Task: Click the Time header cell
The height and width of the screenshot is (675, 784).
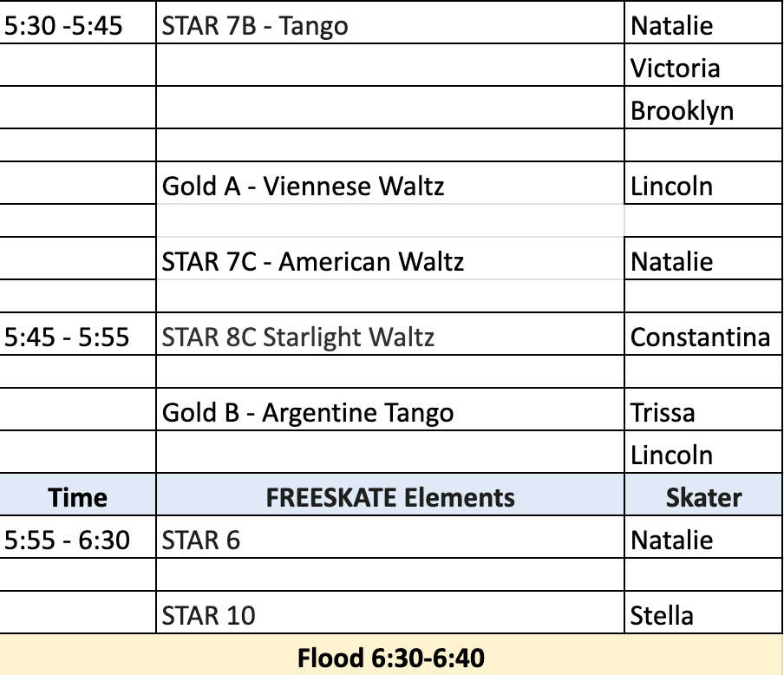Action: pos(77,495)
